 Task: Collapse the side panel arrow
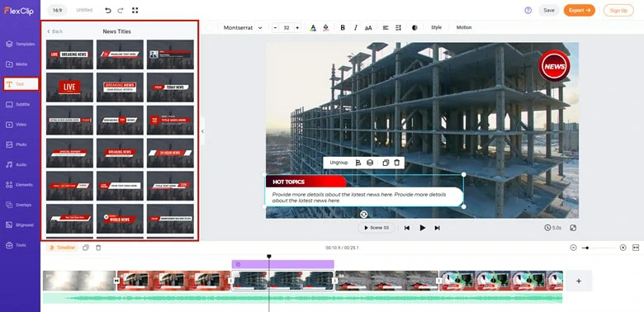(202, 131)
